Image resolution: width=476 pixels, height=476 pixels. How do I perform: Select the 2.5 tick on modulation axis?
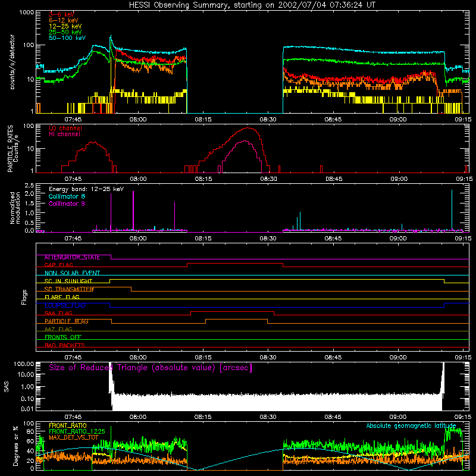click(x=29, y=185)
